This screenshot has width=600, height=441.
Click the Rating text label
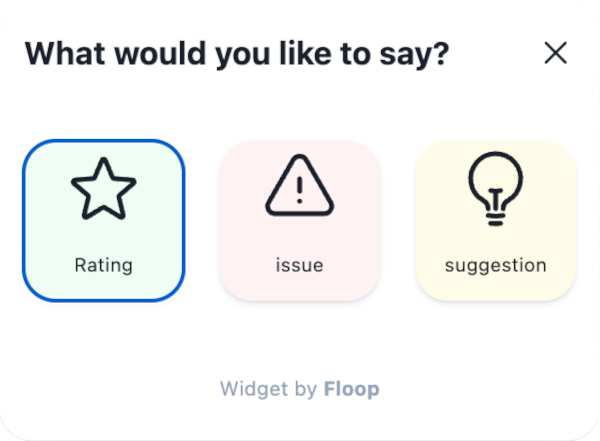(104, 265)
